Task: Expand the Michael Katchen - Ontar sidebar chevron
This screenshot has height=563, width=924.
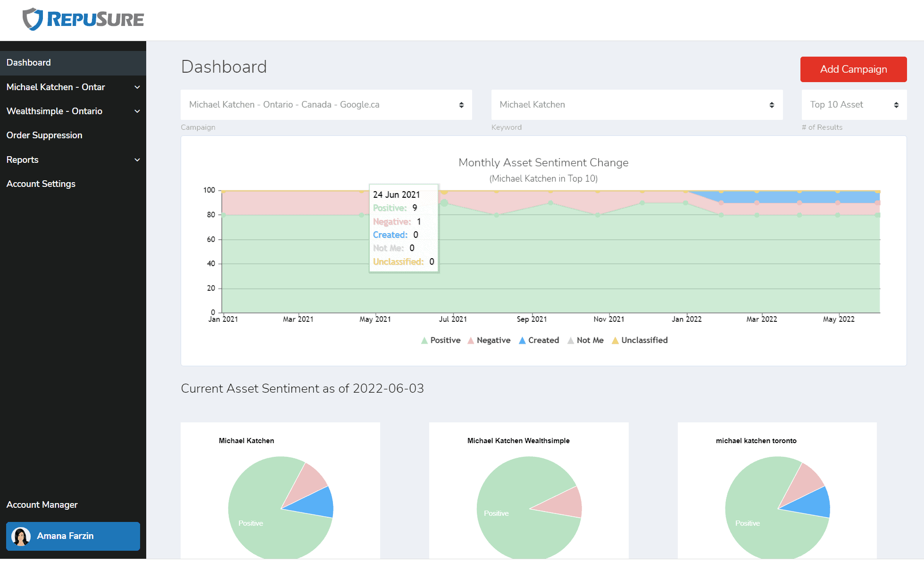Action: [x=137, y=87]
